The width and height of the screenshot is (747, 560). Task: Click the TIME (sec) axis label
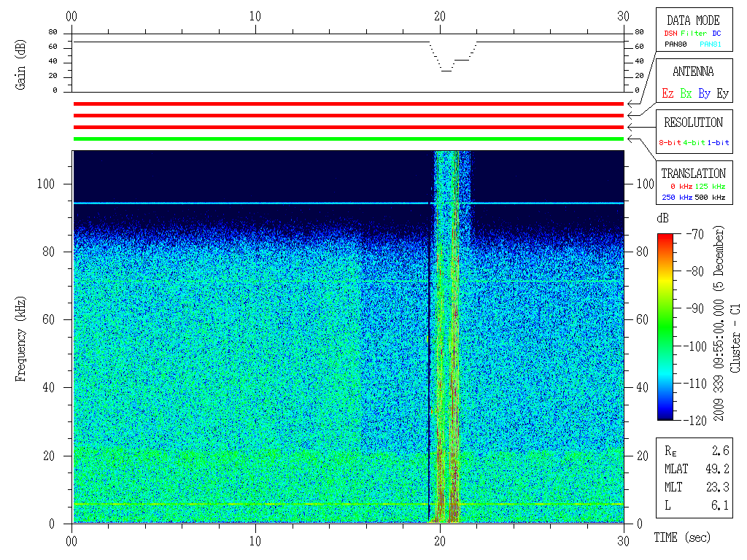click(x=682, y=537)
